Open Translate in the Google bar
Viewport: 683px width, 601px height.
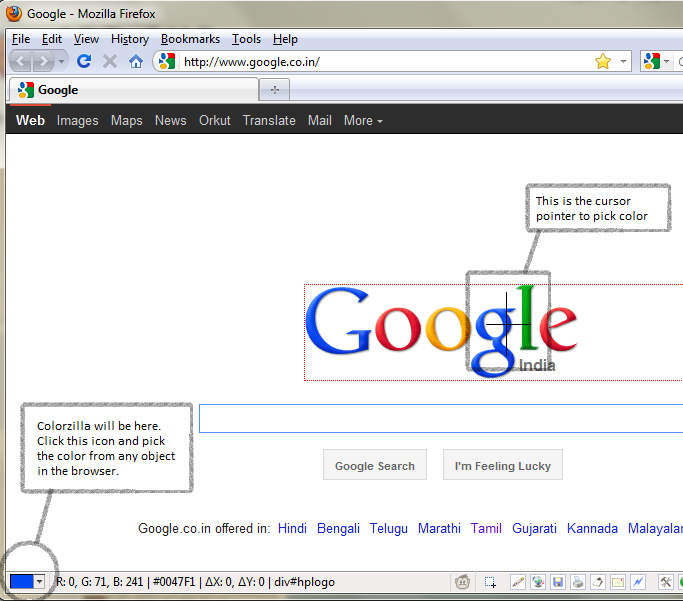(269, 121)
